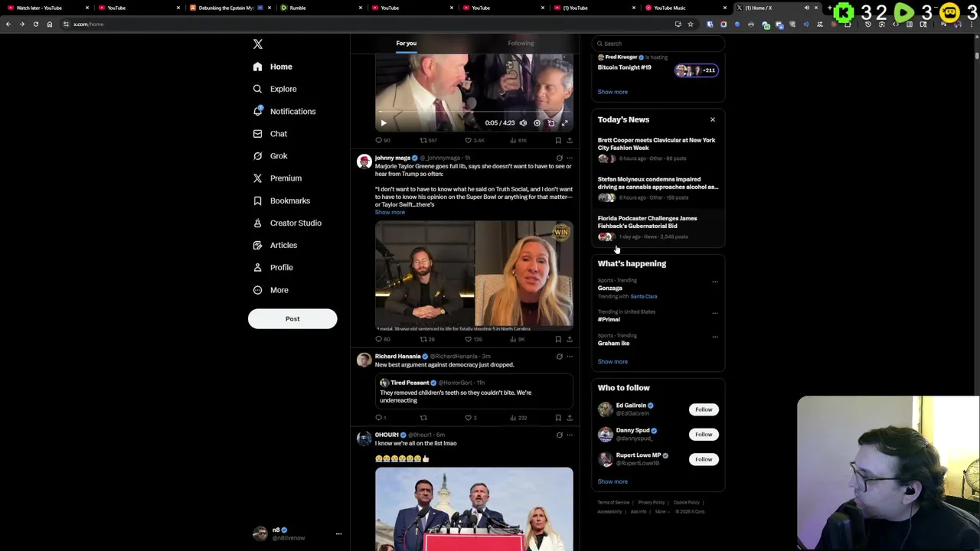The image size is (980, 551).
Task: Like the top video post with 3.4K likes
Action: pyautogui.click(x=475, y=140)
